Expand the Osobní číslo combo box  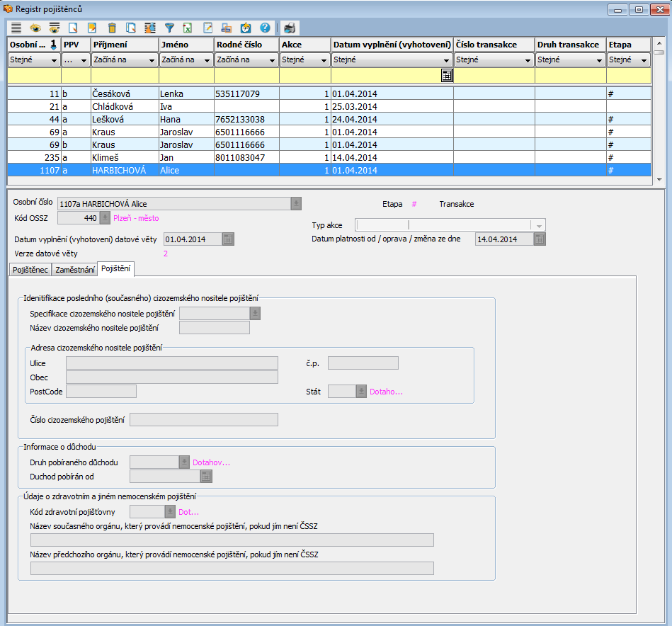point(296,204)
